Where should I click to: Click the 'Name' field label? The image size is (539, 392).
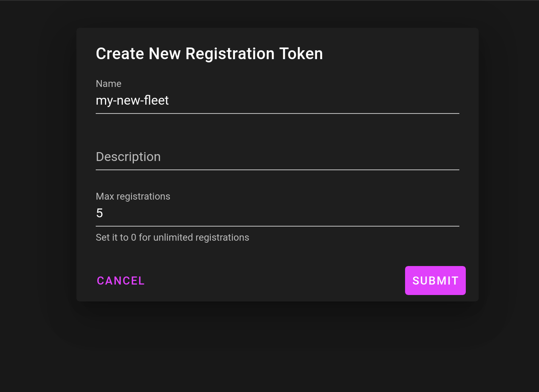pos(109,84)
